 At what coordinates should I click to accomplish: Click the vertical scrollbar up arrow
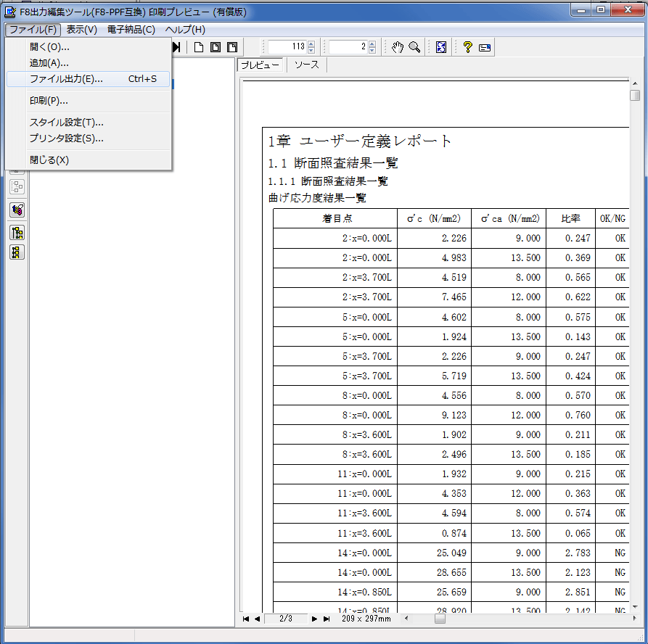coord(635,84)
